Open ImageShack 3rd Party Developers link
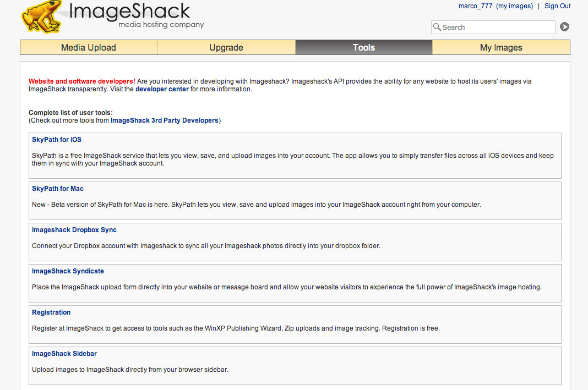The width and height of the screenshot is (588, 390). pyautogui.click(x=165, y=120)
